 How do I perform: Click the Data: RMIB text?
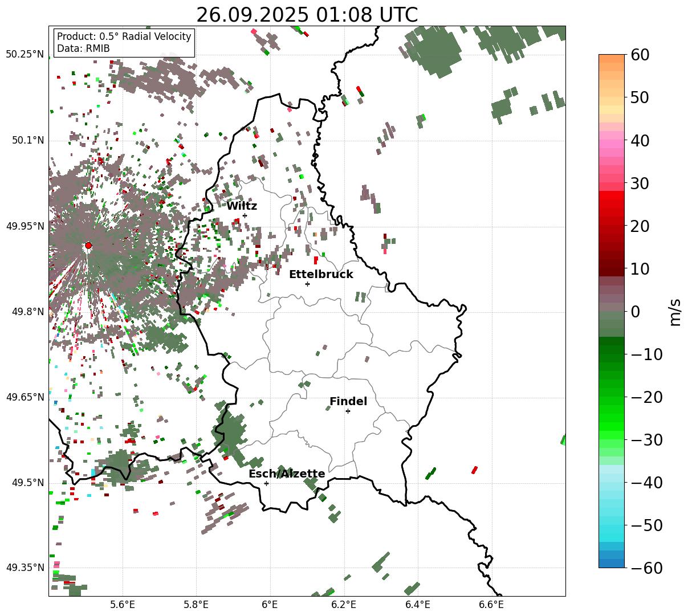coord(83,49)
